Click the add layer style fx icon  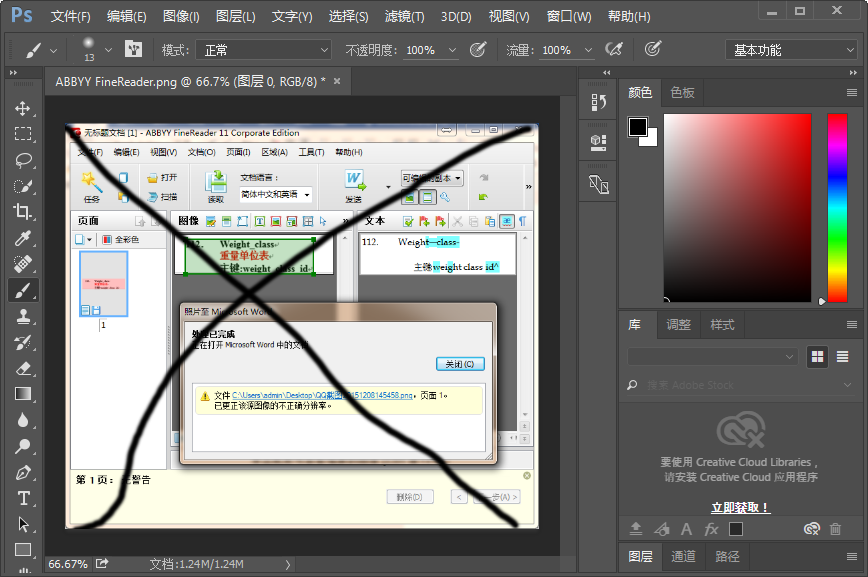tap(711, 529)
